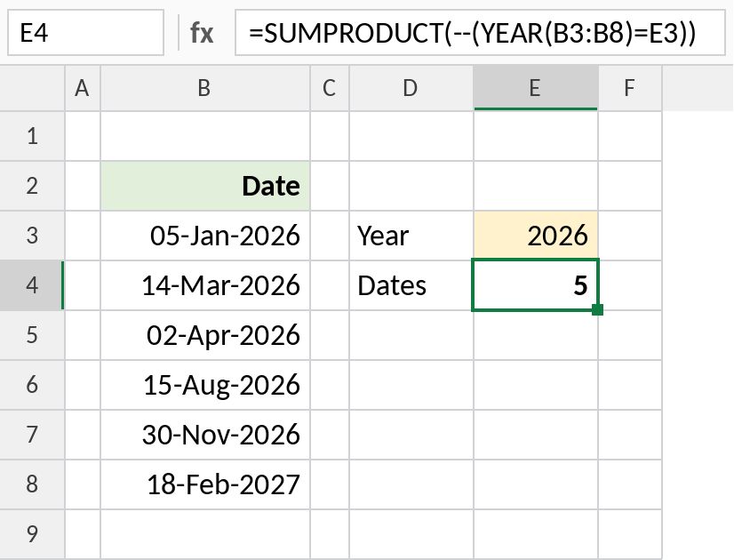734x560 pixels.
Task: Select row 1 header
Action: [32, 136]
